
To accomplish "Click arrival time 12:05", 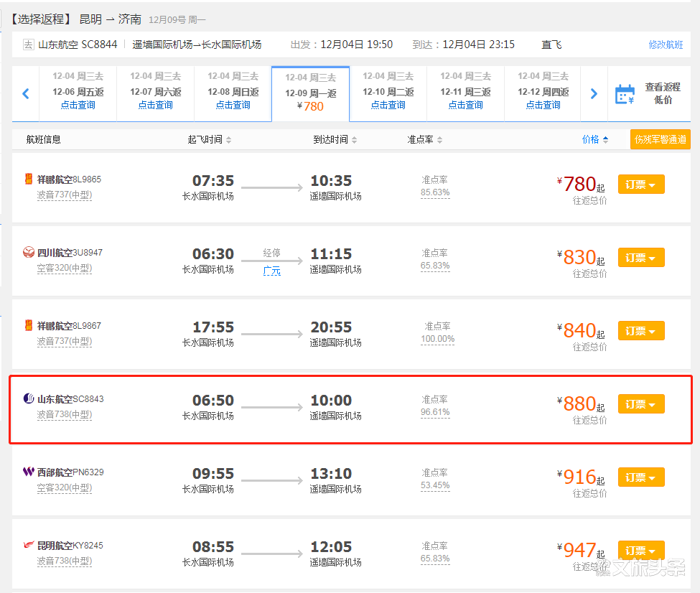I will 331,546.
